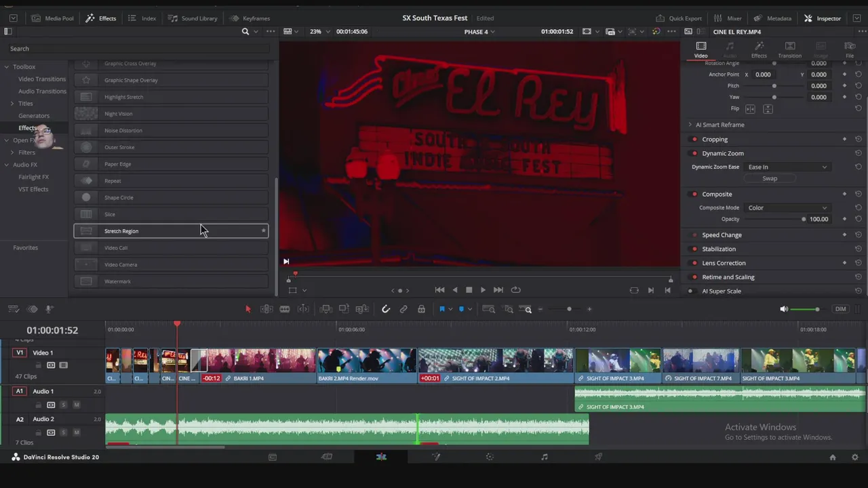Toggle the position lock padlock icon
Screen dimensions: 868x488
421,309
